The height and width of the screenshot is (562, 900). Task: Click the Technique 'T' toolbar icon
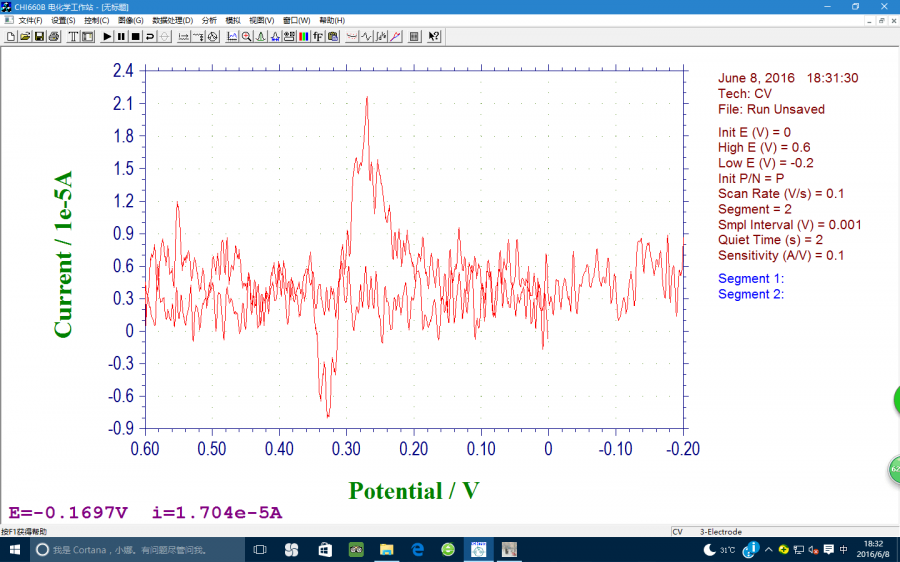(73, 37)
